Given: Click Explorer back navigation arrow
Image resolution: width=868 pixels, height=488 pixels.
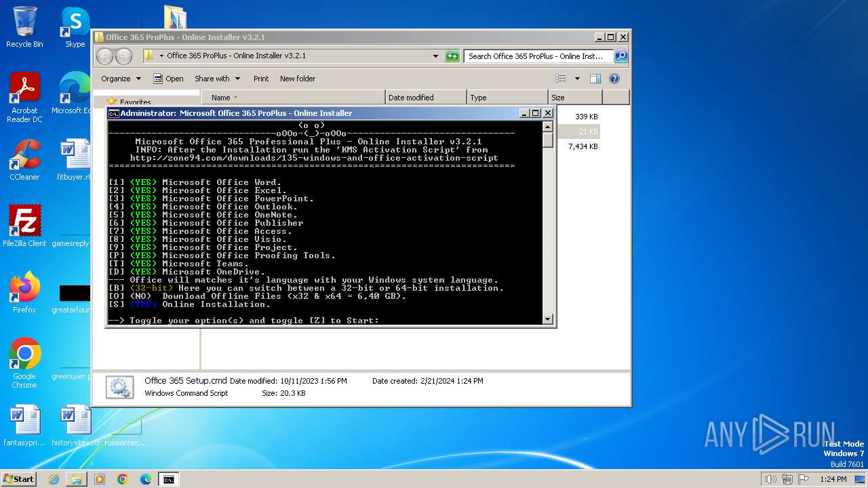Looking at the screenshot, I should click(104, 56).
